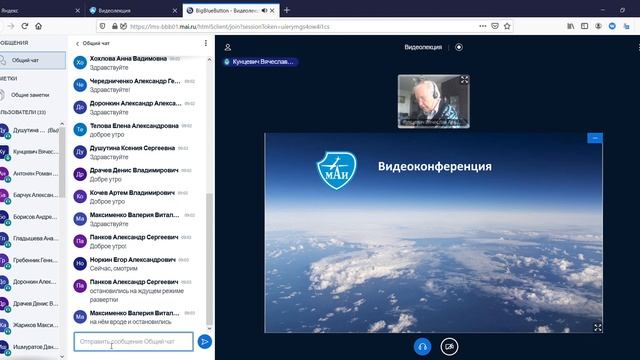
Task: Select user Душутина at top of list
Action: point(30,130)
